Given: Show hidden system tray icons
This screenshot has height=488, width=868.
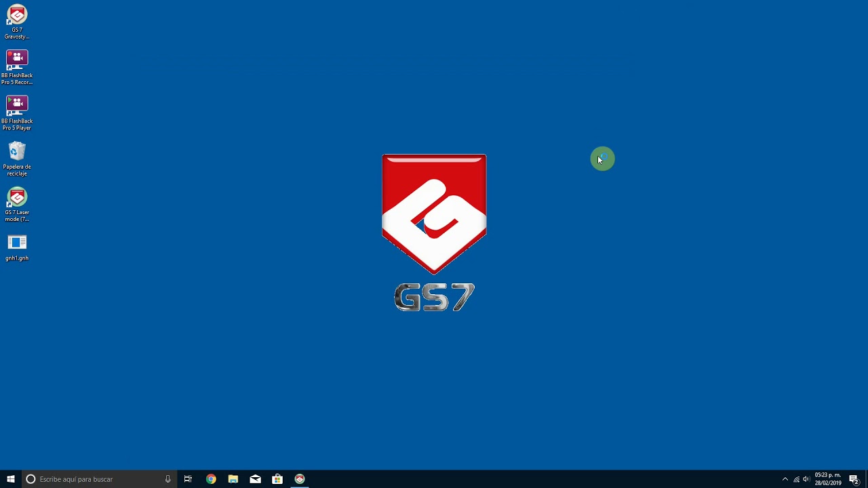Looking at the screenshot, I should coord(785,479).
